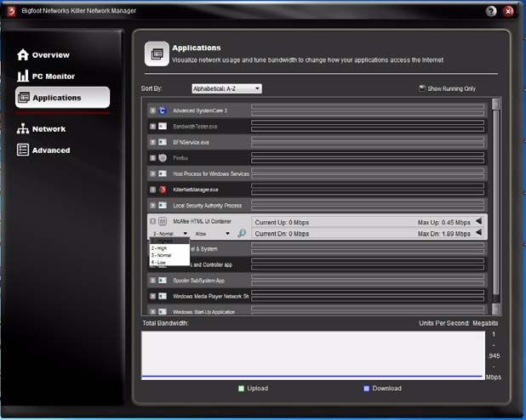Expand the Advanced SystemCare 3 row
This screenshot has width=526, height=420.
click(152, 111)
